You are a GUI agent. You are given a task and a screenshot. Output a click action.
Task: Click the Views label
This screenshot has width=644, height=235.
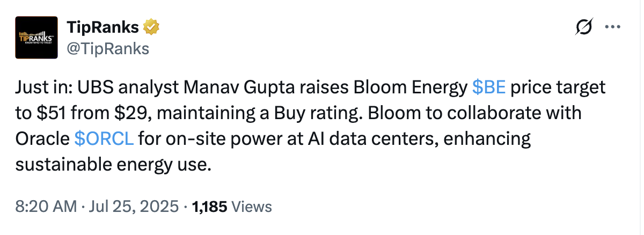(252, 207)
